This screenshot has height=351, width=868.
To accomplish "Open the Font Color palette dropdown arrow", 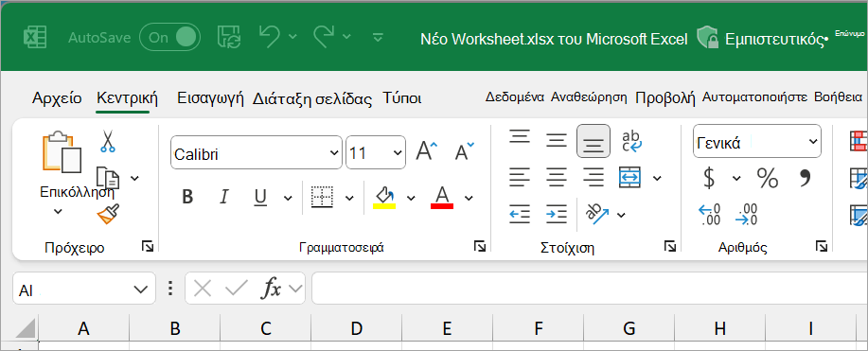I will (469, 198).
